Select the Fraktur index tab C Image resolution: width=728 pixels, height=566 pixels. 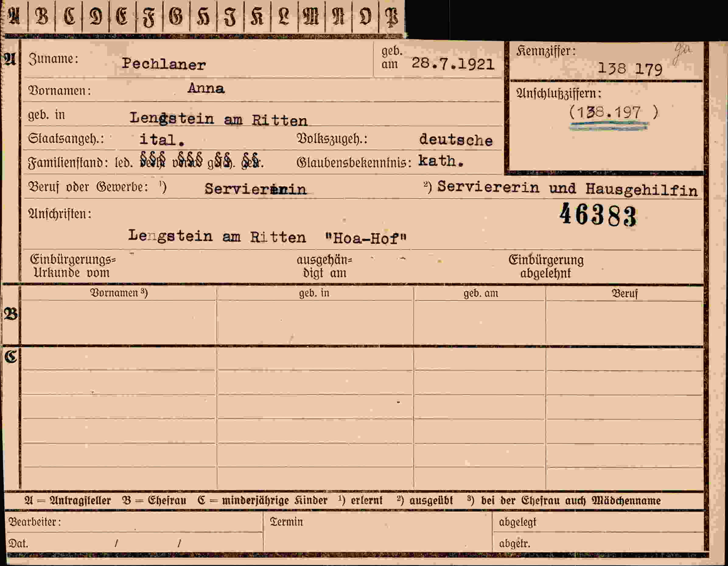[x=69, y=17]
